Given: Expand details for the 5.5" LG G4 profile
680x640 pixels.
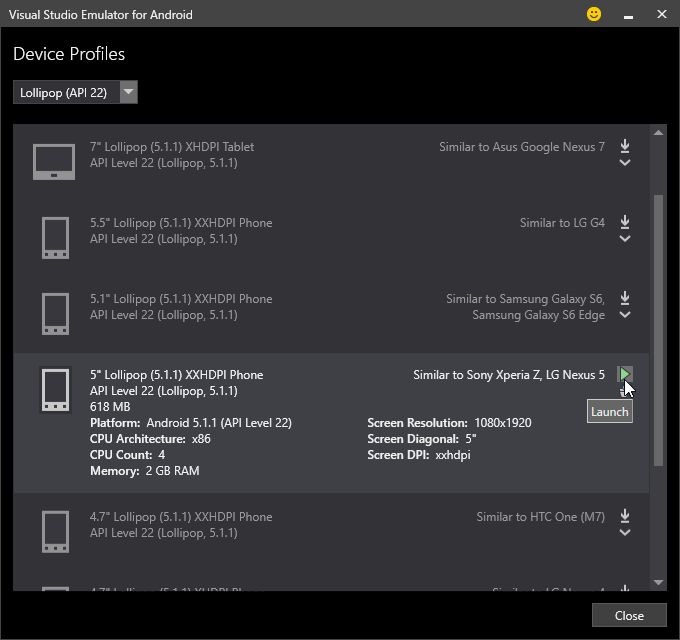Looking at the screenshot, I should click(625, 239).
